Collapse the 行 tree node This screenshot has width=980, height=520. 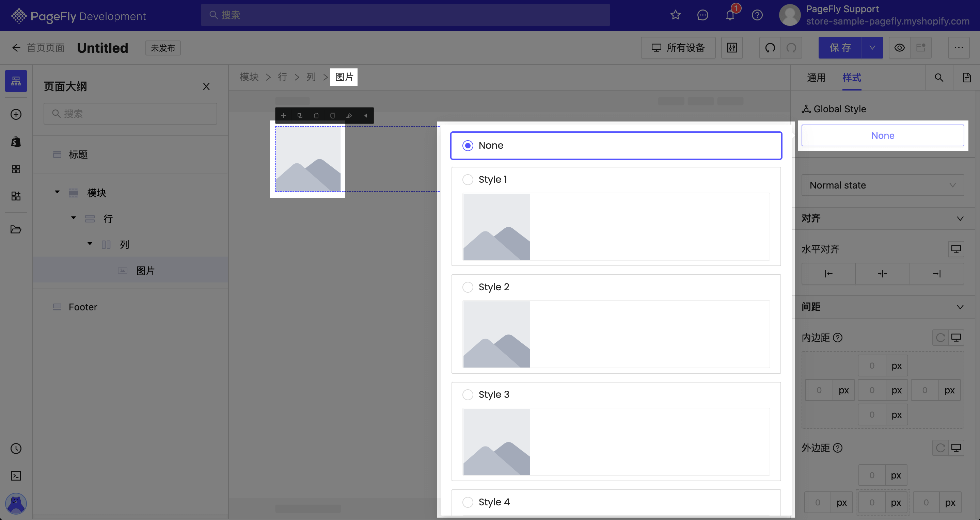pos(74,218)
